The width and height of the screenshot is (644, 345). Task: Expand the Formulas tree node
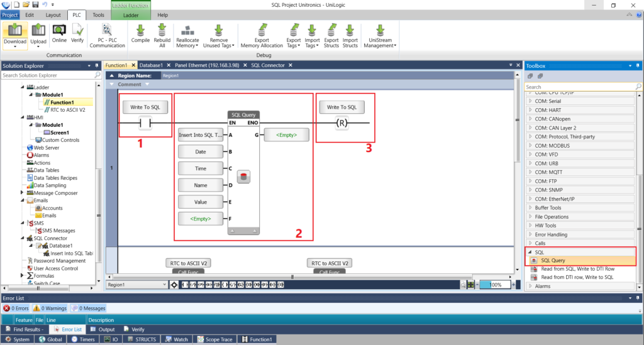[x=22, y=276]
